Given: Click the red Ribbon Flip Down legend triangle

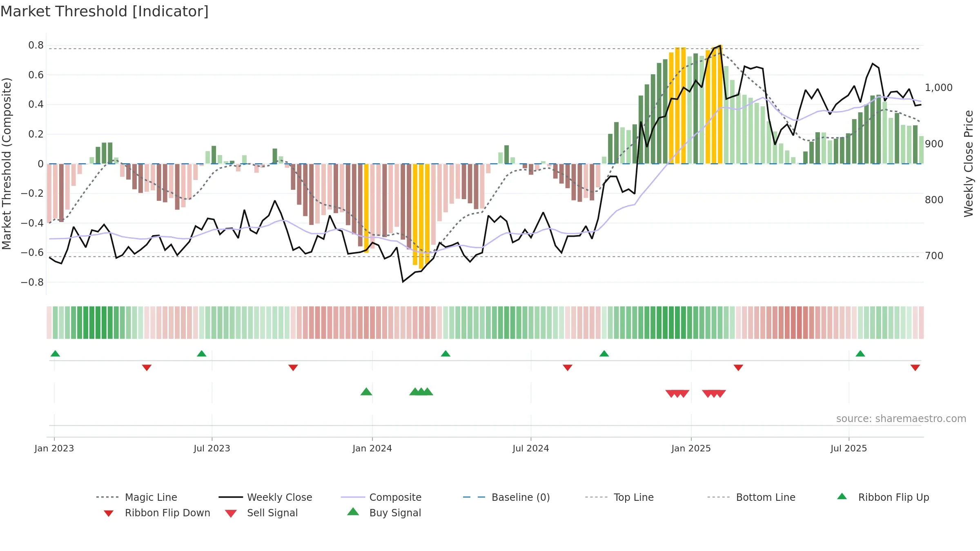Looking at the screenshot, I should point(109,513).
